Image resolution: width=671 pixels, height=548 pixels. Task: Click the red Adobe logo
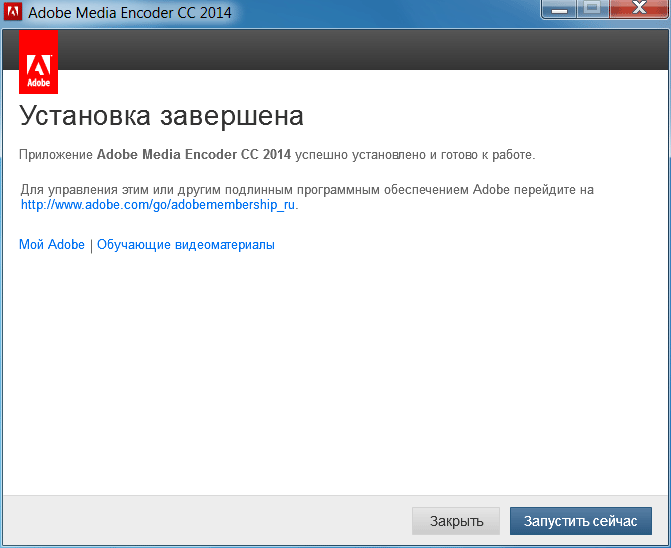coord(39,62)
